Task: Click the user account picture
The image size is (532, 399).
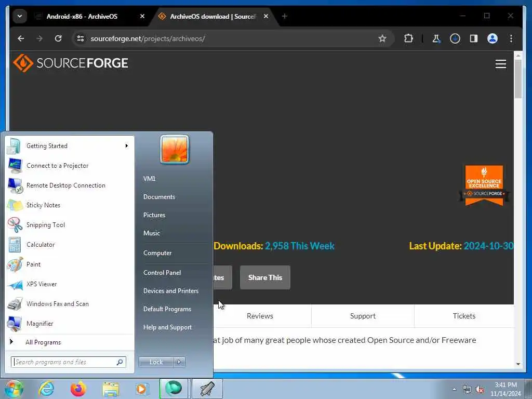Action: (175, 149)
